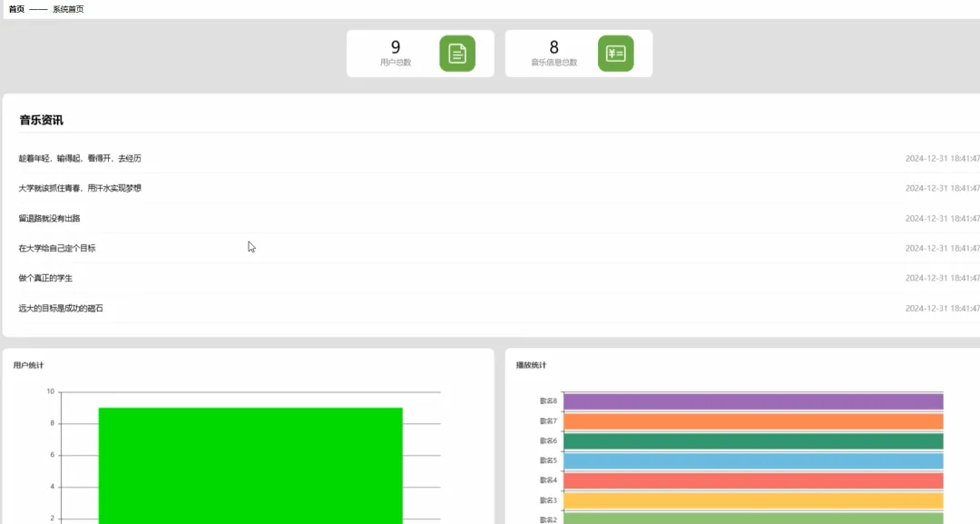Click the orange 歌名7 bar
This screenshot has width=980, height=524.
point(753,421)
